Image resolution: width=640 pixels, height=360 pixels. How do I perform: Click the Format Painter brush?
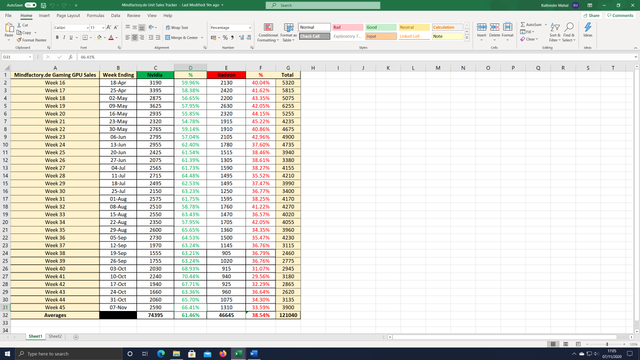click(19, 40)
